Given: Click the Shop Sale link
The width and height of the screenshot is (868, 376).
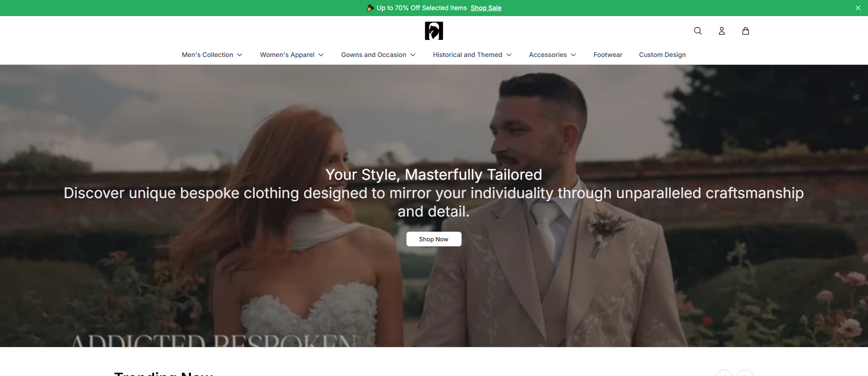Looking at the screenshot, I should (486, 8).
